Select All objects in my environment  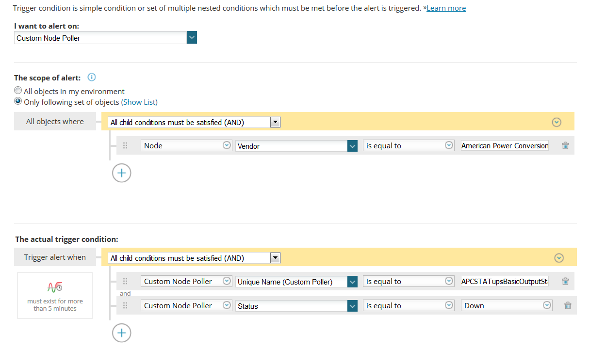[18, 91]
